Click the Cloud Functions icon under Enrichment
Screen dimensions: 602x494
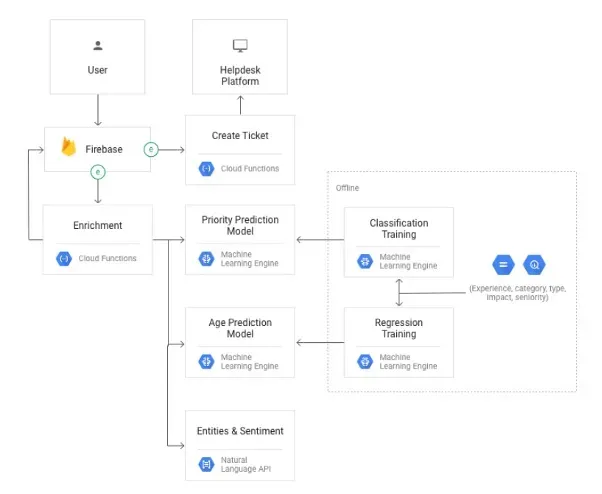point(63,258)
